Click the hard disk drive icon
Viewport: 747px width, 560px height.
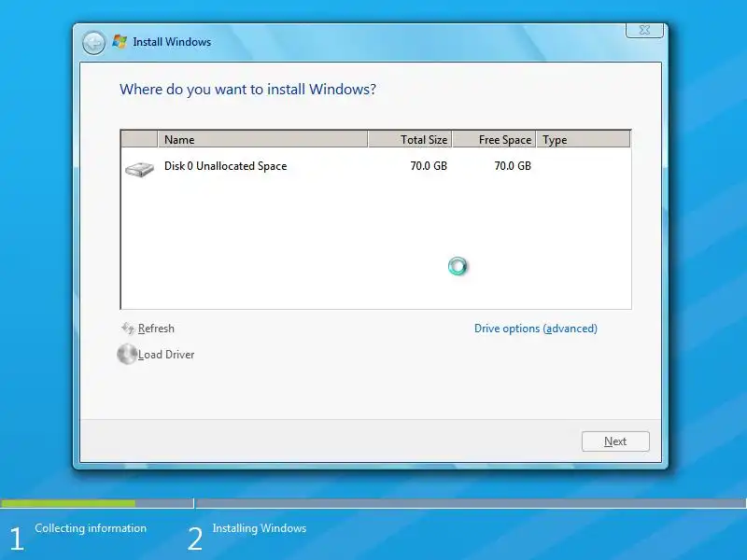[139, 169]
